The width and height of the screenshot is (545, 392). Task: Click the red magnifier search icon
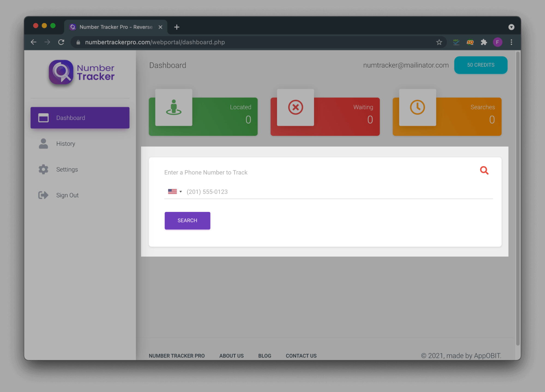coord(484,171)
